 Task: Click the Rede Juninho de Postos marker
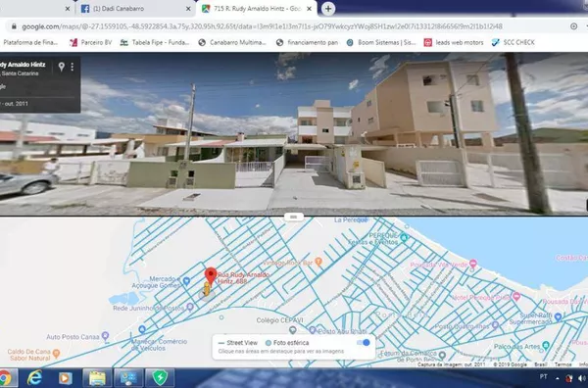tap(190, 307)
